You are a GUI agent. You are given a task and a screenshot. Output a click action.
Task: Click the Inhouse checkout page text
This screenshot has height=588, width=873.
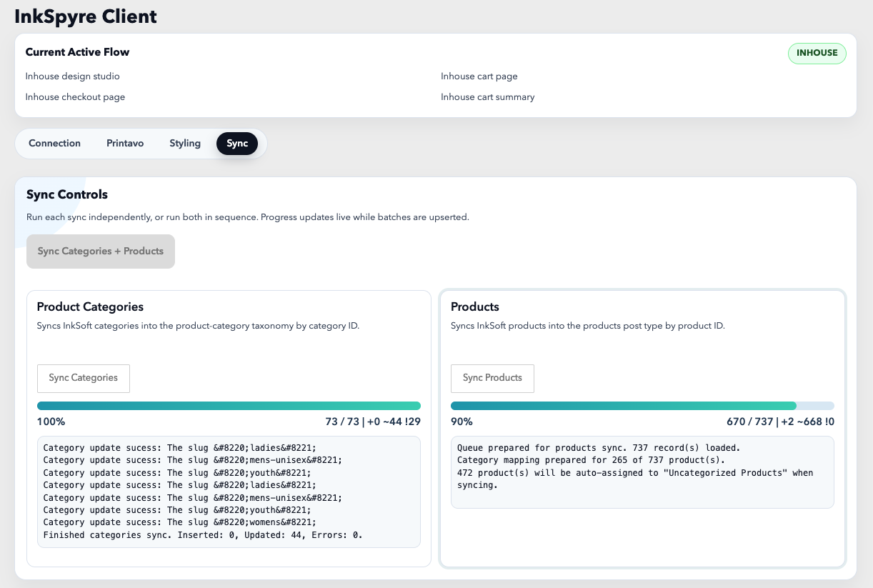point(75,96)
